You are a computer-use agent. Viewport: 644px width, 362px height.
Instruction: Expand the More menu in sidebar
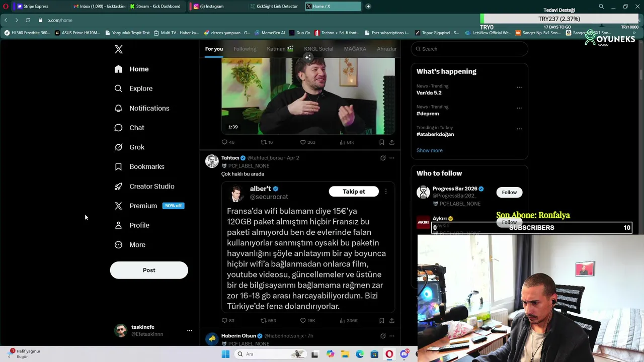(x=130, y=245)
